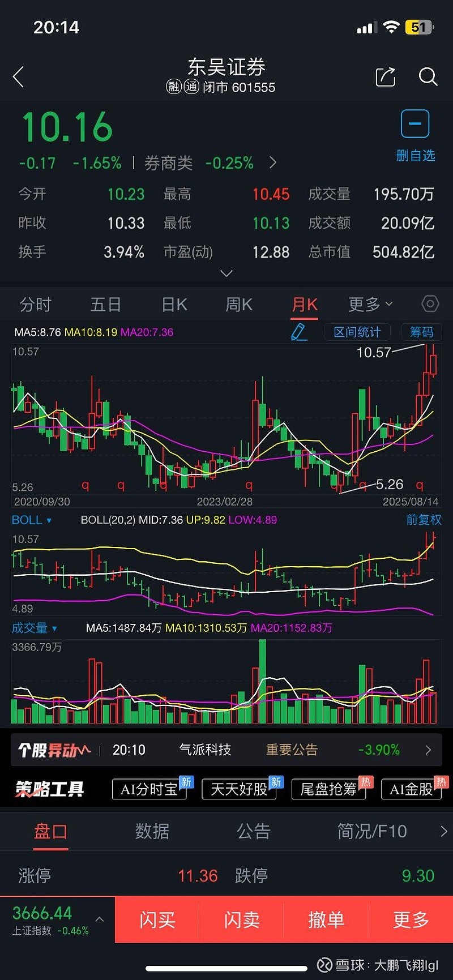
Task: Tap the 总市值 value 504.82亿
Action: [403, 252]
